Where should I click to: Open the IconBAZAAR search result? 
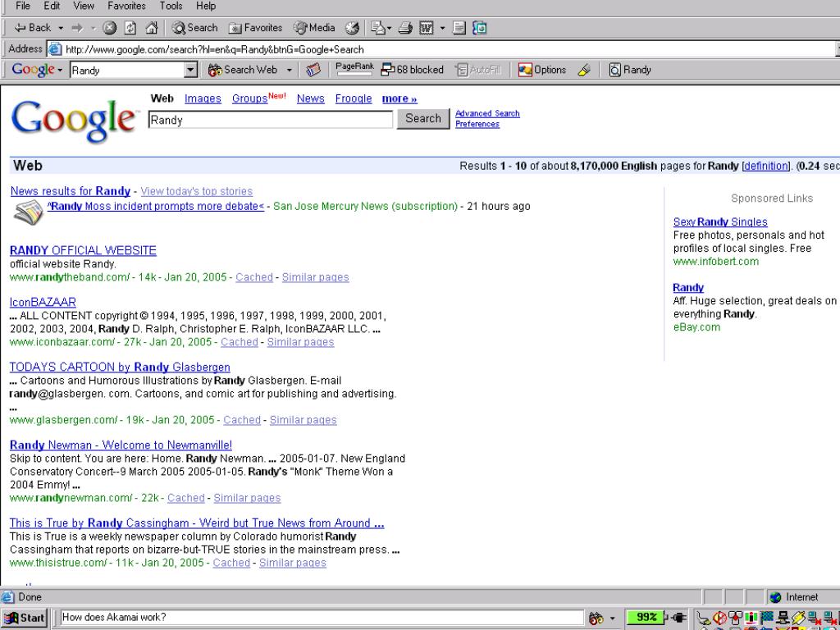[x=43, y=302]
